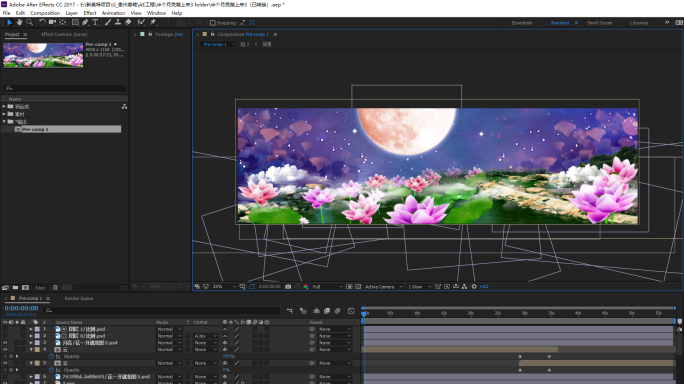Open the 1 View layout dropdown
684x384 pixels.
coord(419,287)
